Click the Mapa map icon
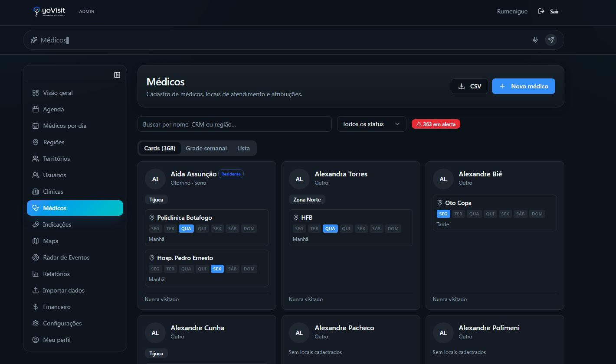The width and height of the screenshot is (616, 364). pyautogui.click(x=36, y=241)
